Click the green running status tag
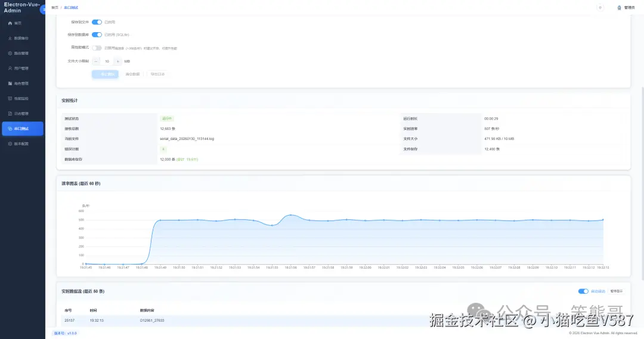The width and height of the screenshot is (644, 339). pos(167,119)
